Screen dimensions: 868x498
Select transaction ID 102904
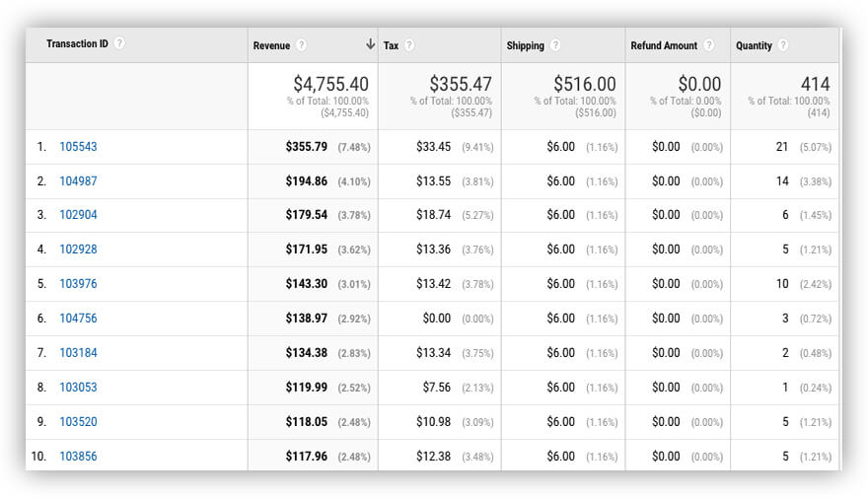(x=78, y=215)
